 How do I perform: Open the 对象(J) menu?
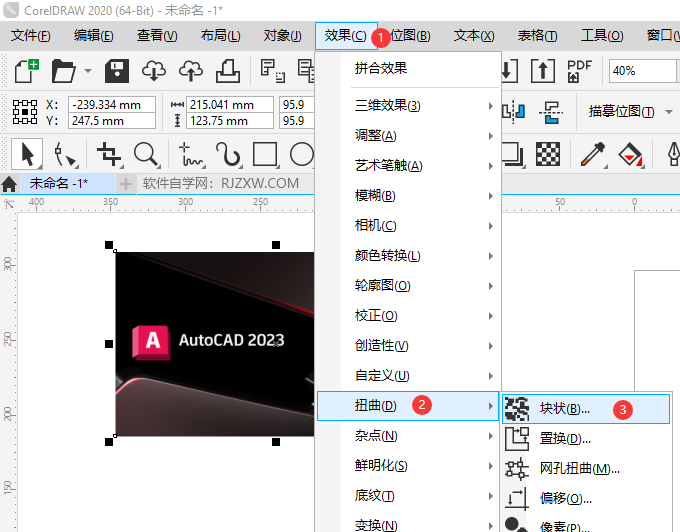click(x=282, y=36)
